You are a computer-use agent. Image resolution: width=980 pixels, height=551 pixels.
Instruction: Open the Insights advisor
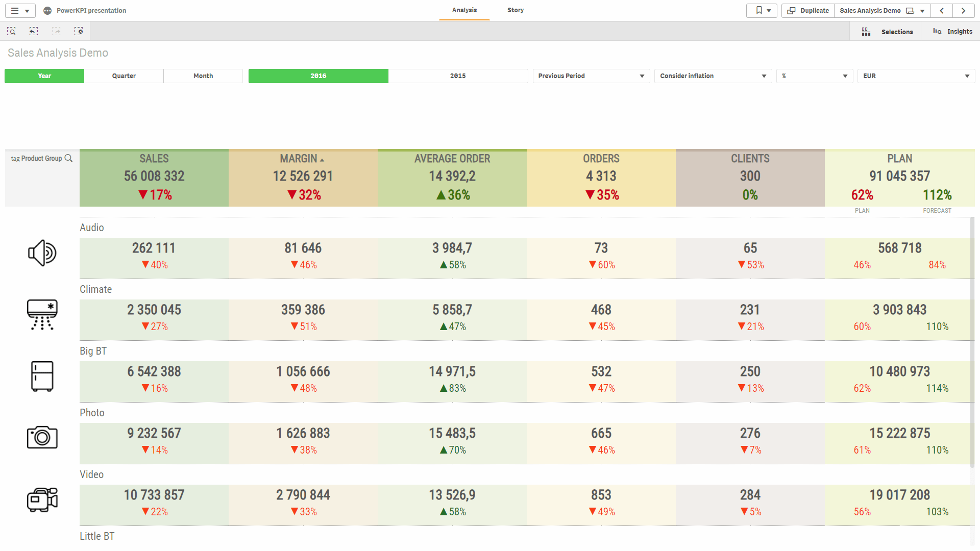click(952, 32)
